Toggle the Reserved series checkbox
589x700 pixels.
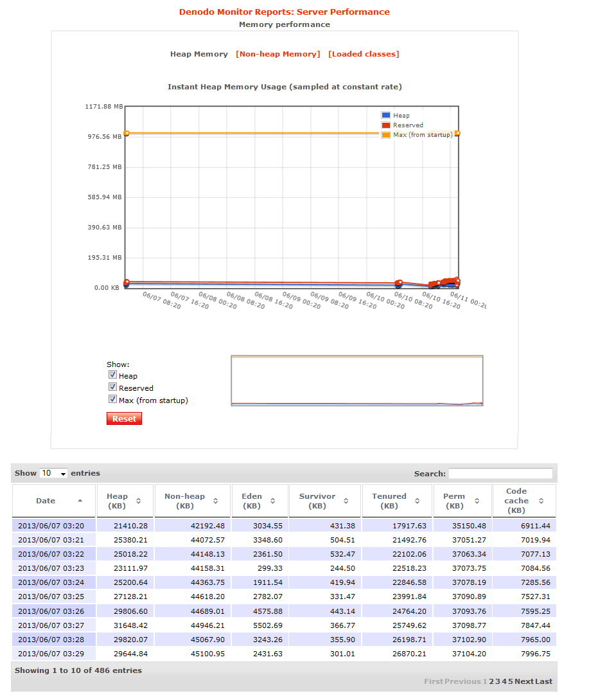[112, 387]
